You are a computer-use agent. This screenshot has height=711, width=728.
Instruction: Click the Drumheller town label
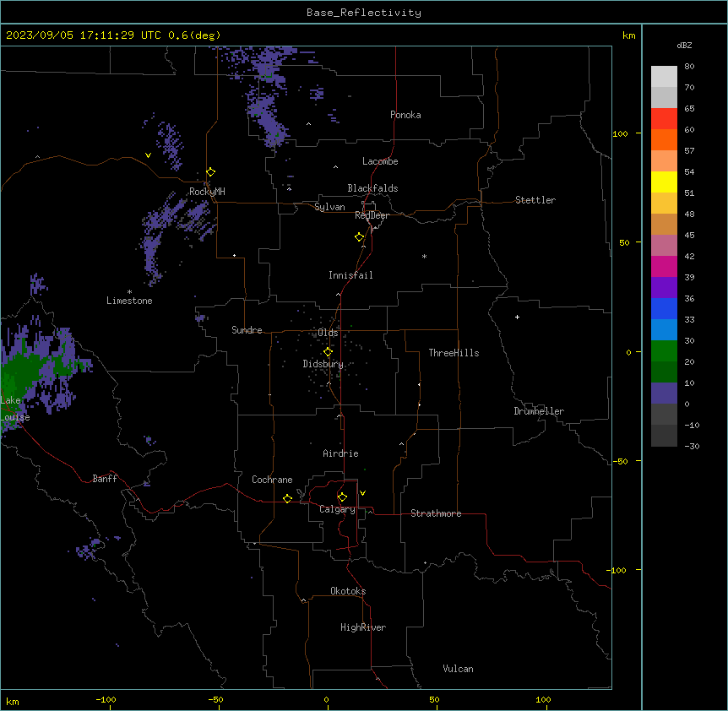pos(539,411)
